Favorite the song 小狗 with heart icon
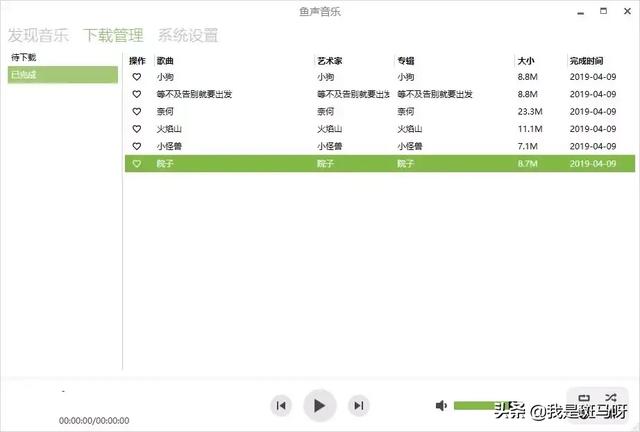 (x=137, y=77)
